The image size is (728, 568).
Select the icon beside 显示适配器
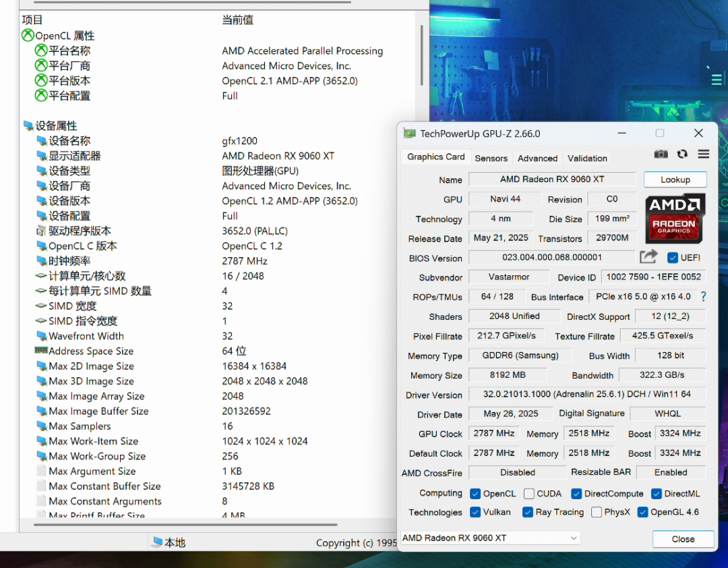(x=42, y=156)
